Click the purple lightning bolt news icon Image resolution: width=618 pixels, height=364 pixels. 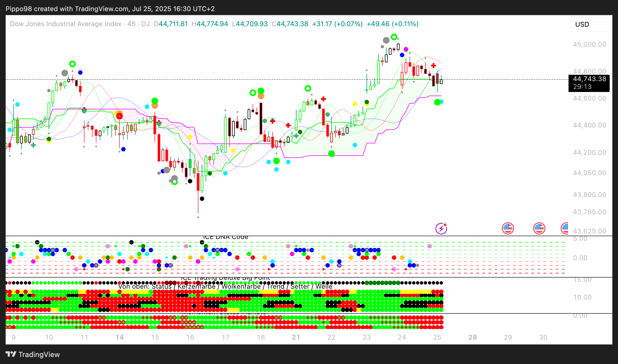(x=441, y=229)
